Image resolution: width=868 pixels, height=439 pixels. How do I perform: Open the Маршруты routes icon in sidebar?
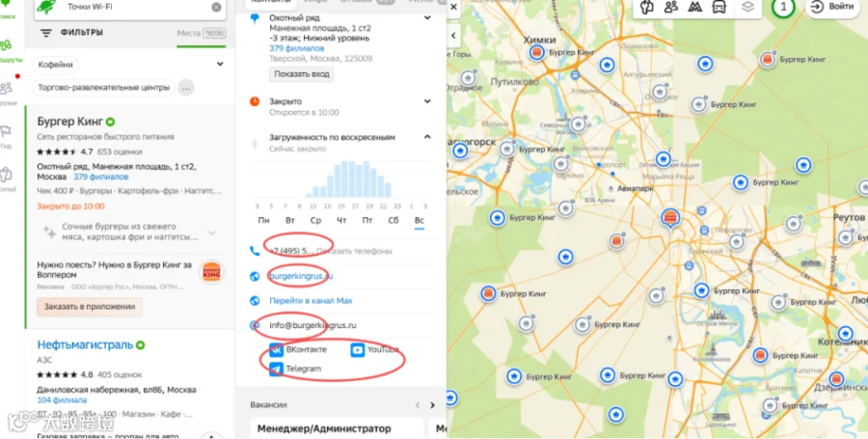click(x=7, y=46)
